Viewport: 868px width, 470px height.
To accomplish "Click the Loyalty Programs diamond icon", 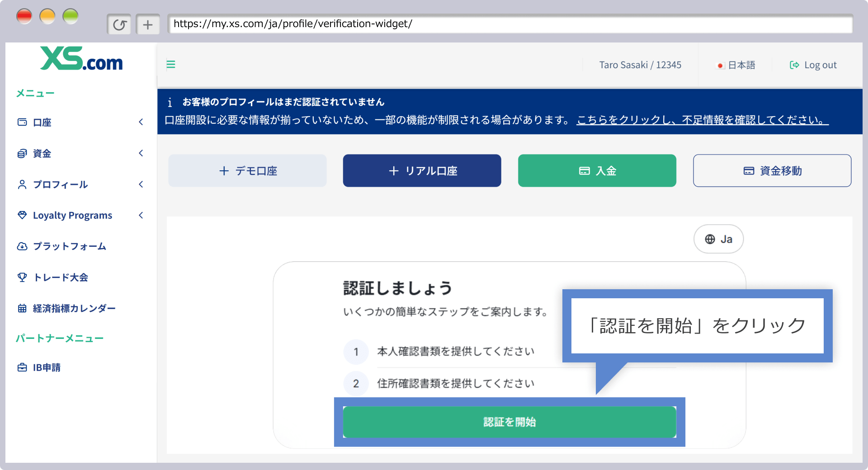I will [x=22, y=215].
